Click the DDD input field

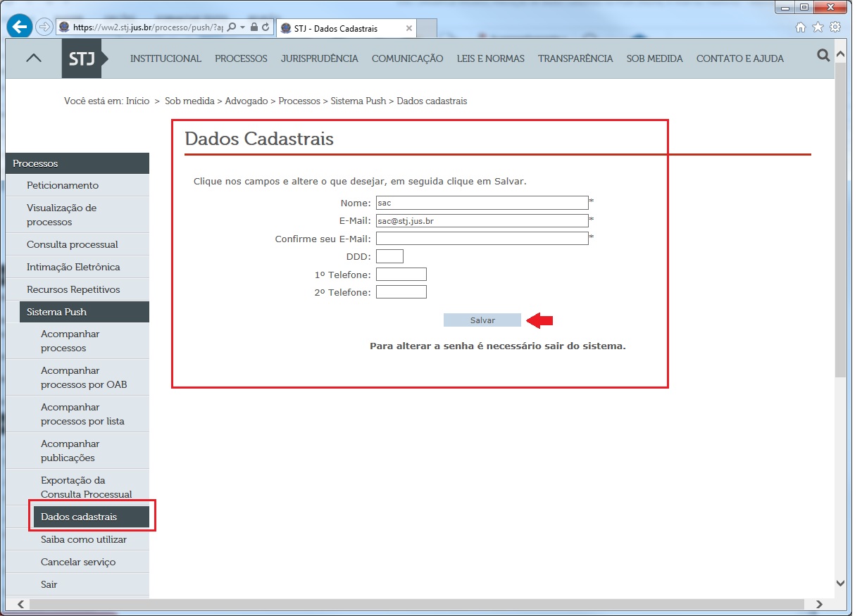click(x=389, y=256)
